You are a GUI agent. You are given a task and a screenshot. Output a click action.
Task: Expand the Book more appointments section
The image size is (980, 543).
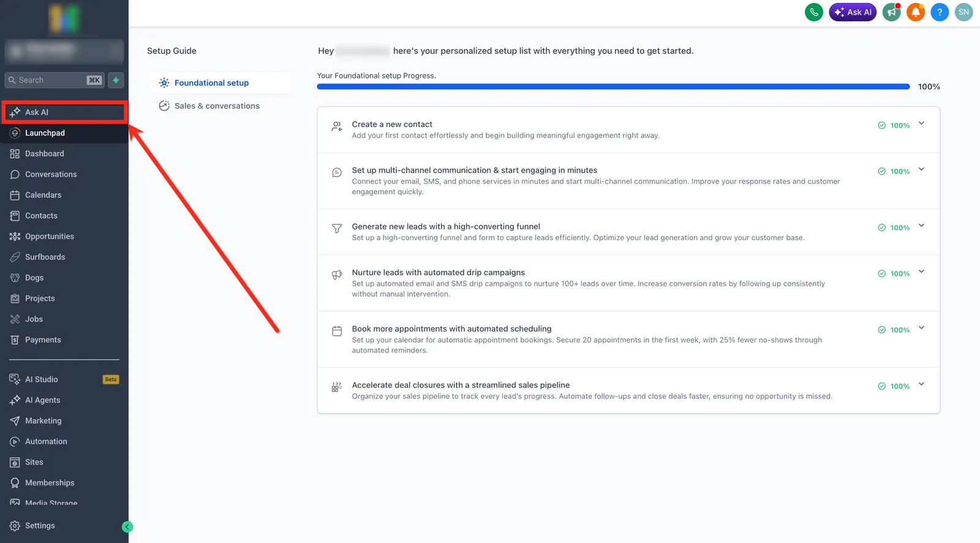point(921,328)
